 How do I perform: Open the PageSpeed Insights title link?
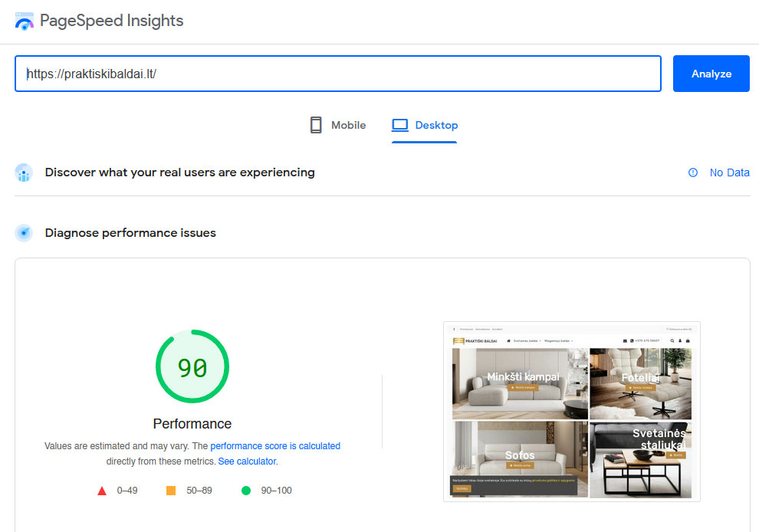[111, 21]
